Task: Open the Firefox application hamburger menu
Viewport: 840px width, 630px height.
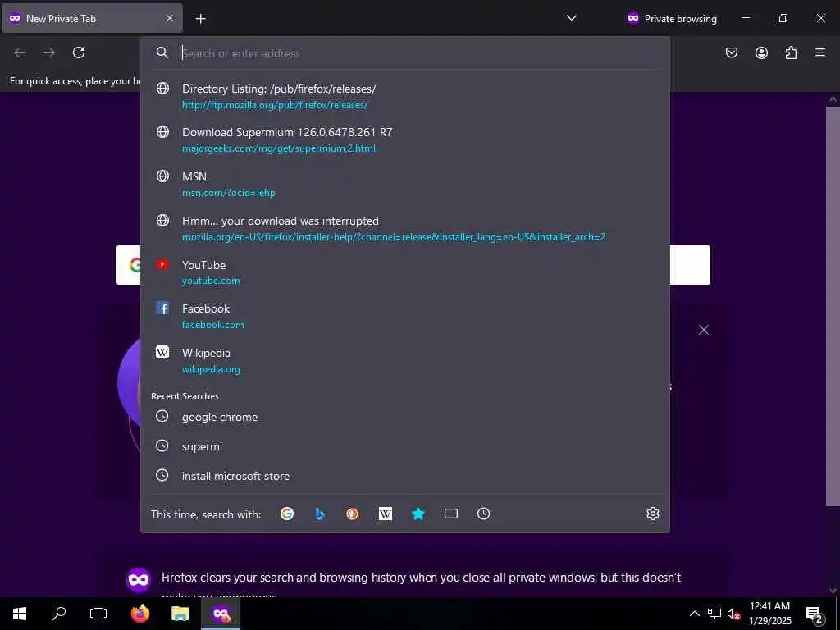Action: click(x=820, y=52)
